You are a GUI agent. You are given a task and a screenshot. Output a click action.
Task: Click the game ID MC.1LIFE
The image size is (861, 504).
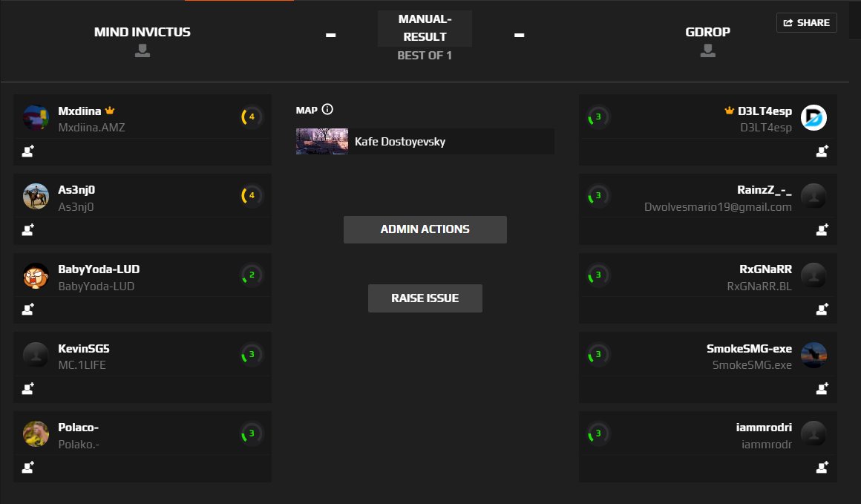pyautogui.click(x=82, y=365)
